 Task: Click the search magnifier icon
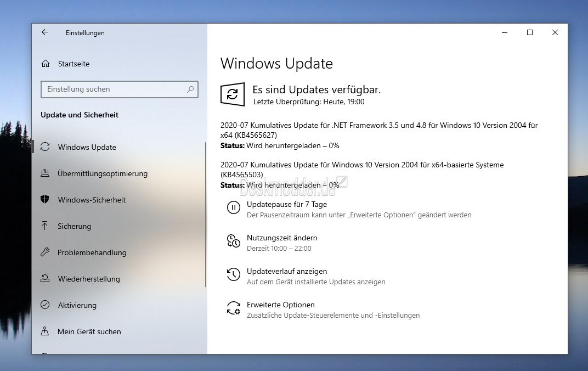pyautogui.click(x=190, y=89)
